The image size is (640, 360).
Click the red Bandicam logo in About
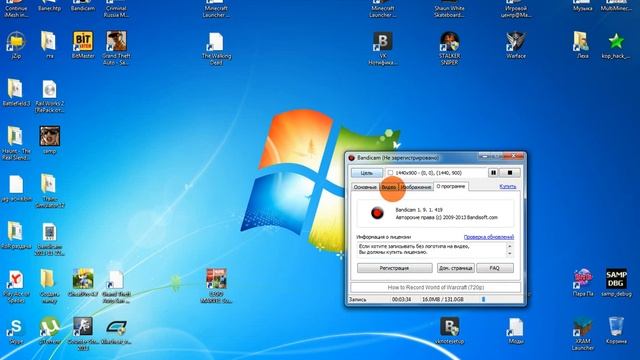click(377, 213)
